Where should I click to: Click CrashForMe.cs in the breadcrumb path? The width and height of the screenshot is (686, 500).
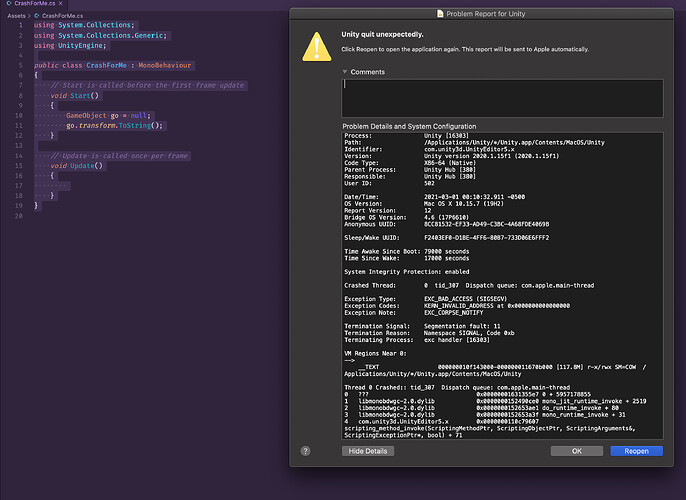click(62, 16)
